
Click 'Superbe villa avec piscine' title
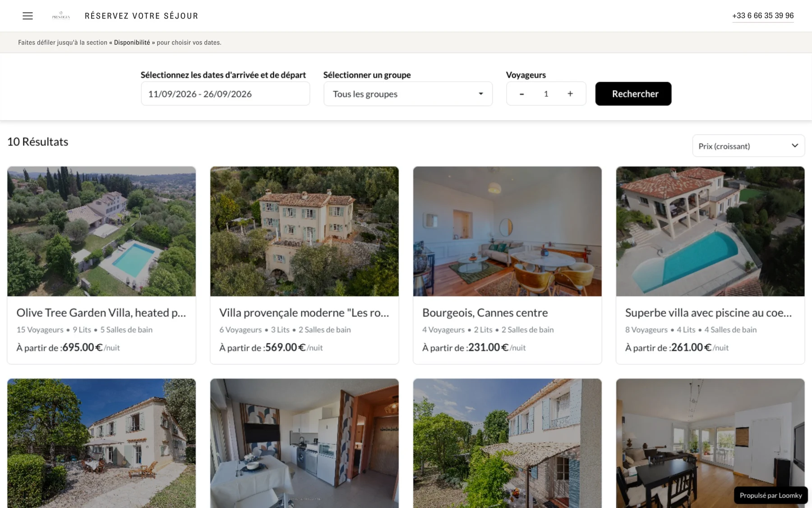click(708, 312)
